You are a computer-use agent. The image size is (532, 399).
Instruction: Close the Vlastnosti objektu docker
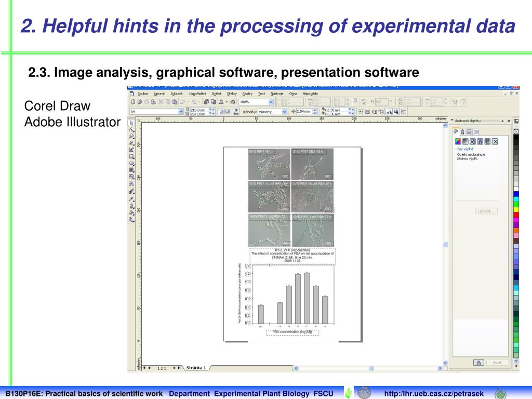pyautogui.click(x=509, y=121)
